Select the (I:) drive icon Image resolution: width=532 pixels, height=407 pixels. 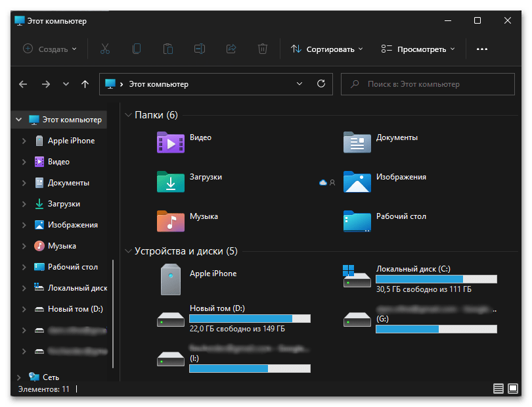coord(171,359)
